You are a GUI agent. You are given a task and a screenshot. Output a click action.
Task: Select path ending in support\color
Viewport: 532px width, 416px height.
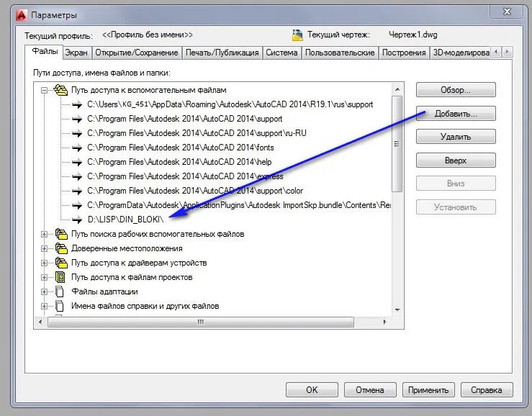tap(195, 191)
